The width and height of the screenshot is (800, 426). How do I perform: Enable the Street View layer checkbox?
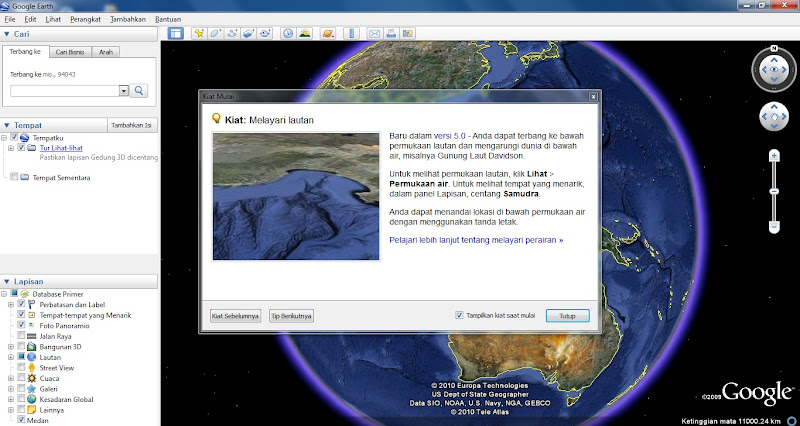coord(21,367)
